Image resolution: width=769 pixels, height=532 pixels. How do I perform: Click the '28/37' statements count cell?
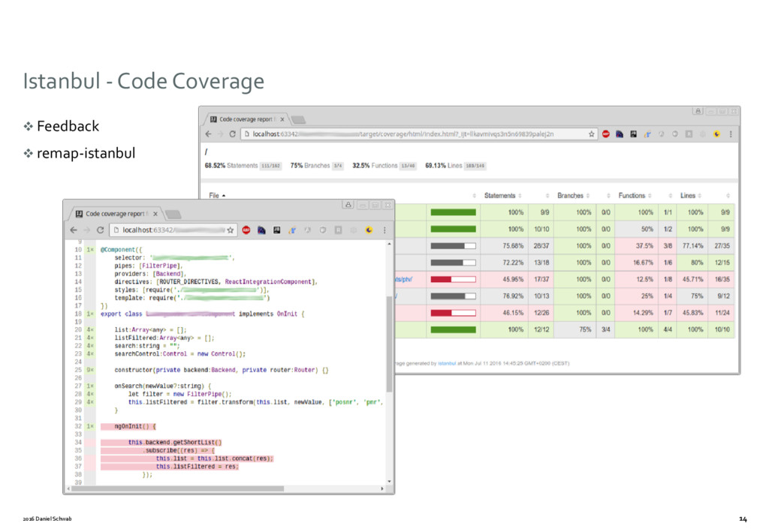pos(541,246)
